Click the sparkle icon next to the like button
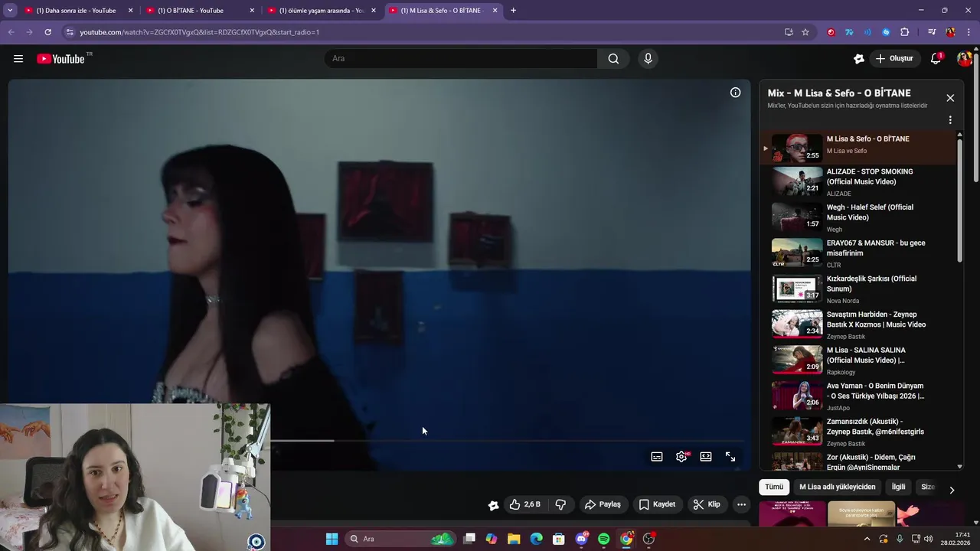This screenshot has width=980, height=551. point(494,504)
